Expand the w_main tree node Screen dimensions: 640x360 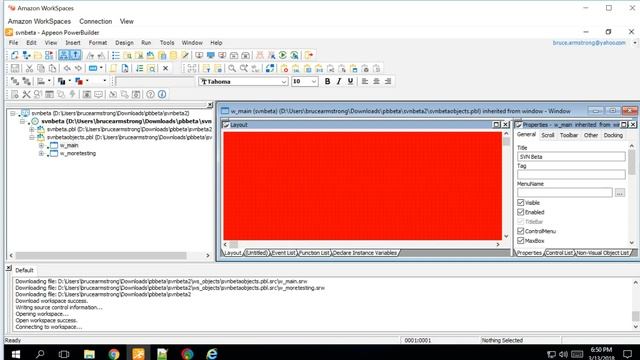tap(41, 145)
